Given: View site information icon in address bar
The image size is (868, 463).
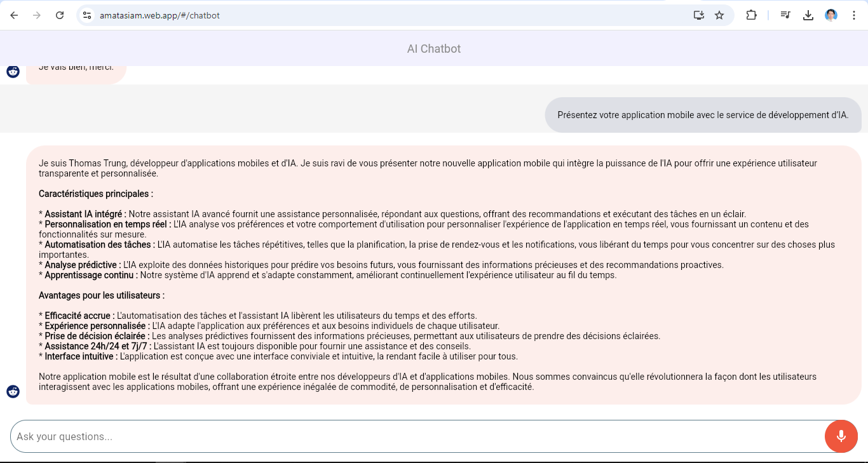Looking at the screenshot, I should 87,15.
